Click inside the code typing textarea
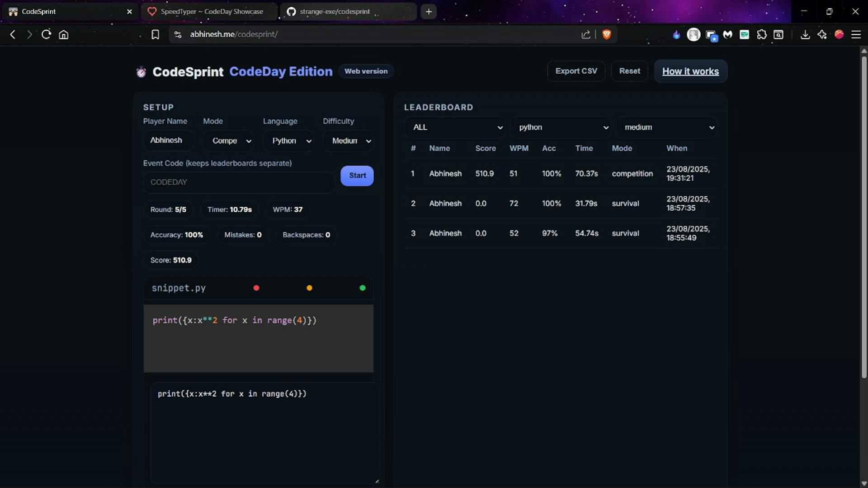The height and width of the screenshot is (488, 868). (265, 433)
